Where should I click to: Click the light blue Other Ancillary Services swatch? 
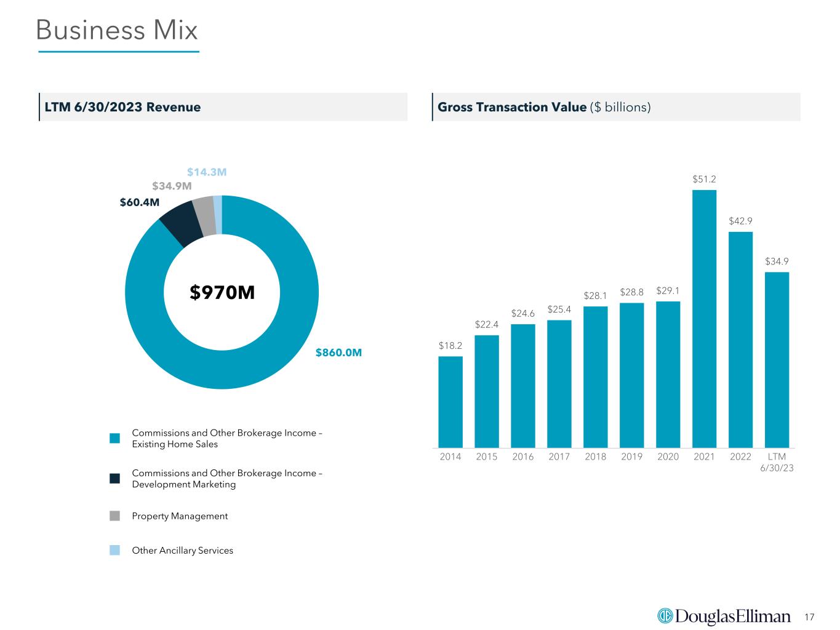point(115,550)
